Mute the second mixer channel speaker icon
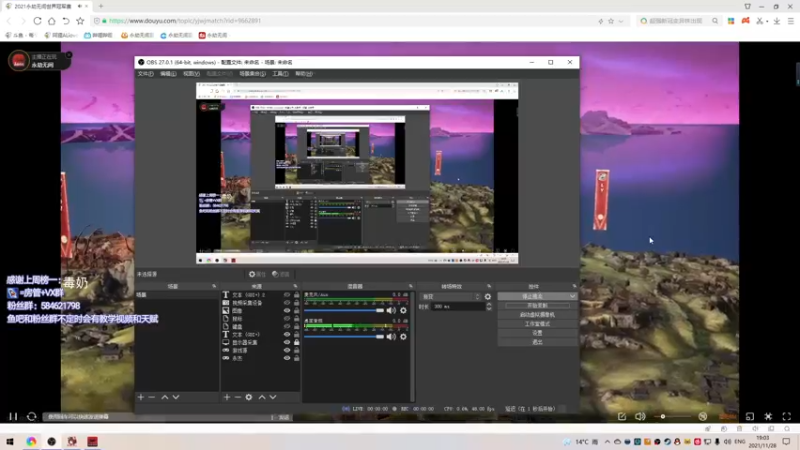Viewport: 800px width, 450px height. [391, 337]
